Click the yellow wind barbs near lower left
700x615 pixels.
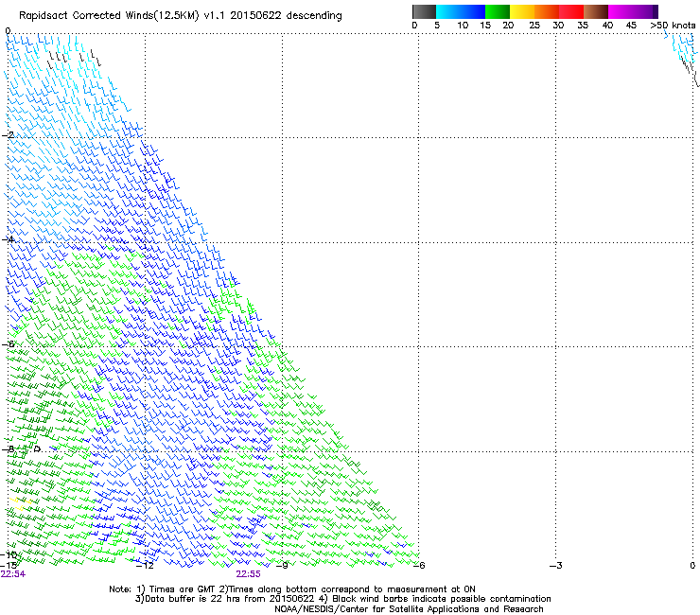[x=21, y=503]
